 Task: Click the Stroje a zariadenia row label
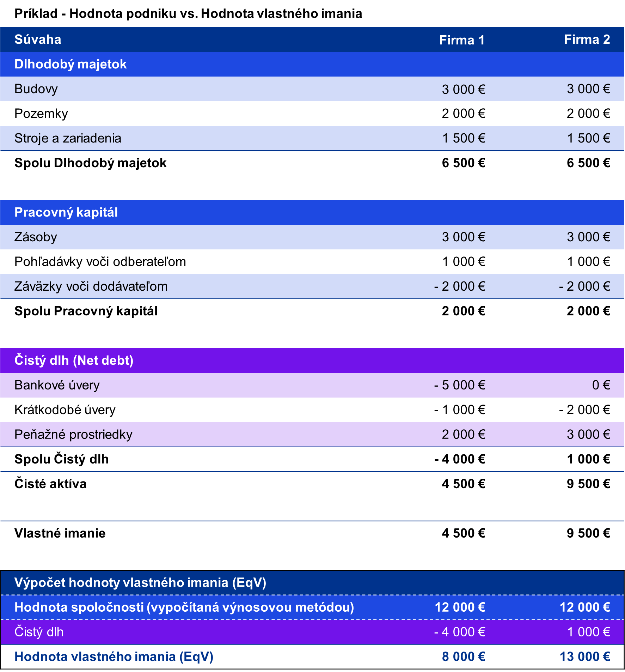tap(68, 138)
